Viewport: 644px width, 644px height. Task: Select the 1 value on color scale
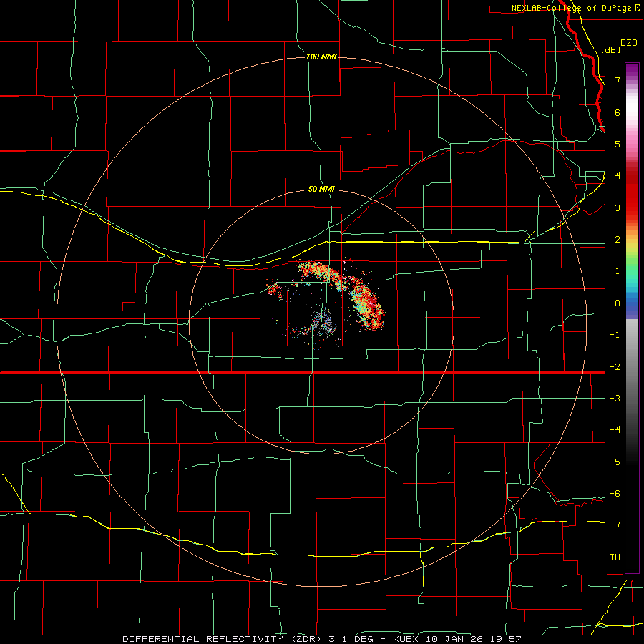click(618, 271)
